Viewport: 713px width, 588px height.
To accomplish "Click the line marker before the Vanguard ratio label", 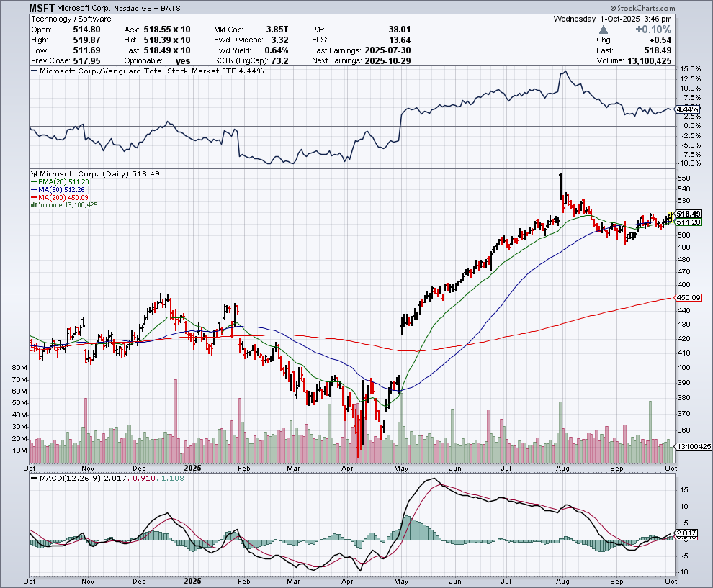I will (x=34, y=71).
